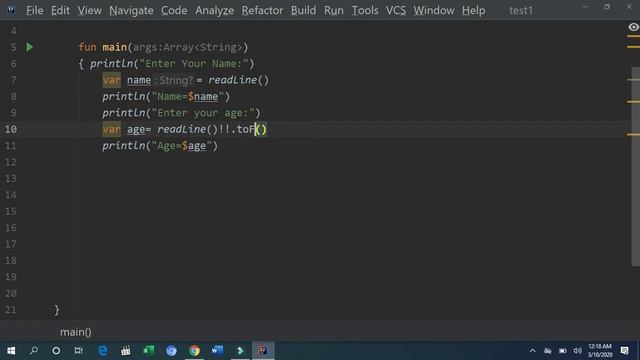Click the editor vertical scrollbar thumb
This screenshot has height=360, width=640.
click(636, 167)
